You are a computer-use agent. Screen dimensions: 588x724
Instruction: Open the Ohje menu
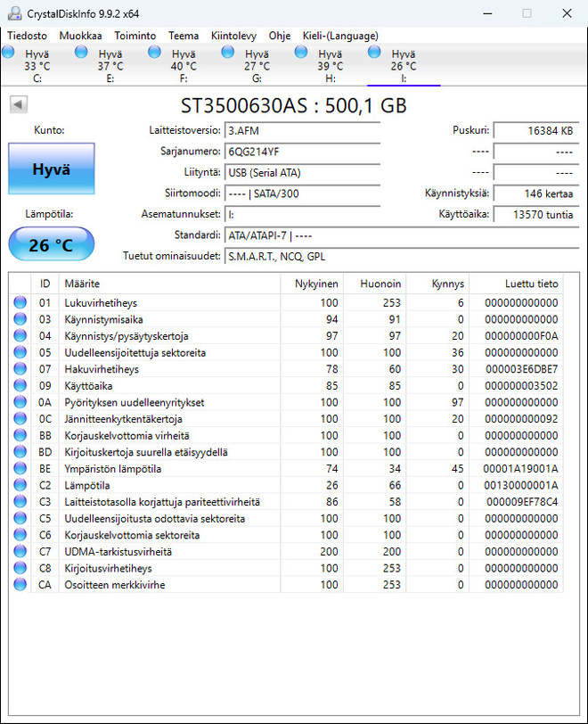[280, 36]
